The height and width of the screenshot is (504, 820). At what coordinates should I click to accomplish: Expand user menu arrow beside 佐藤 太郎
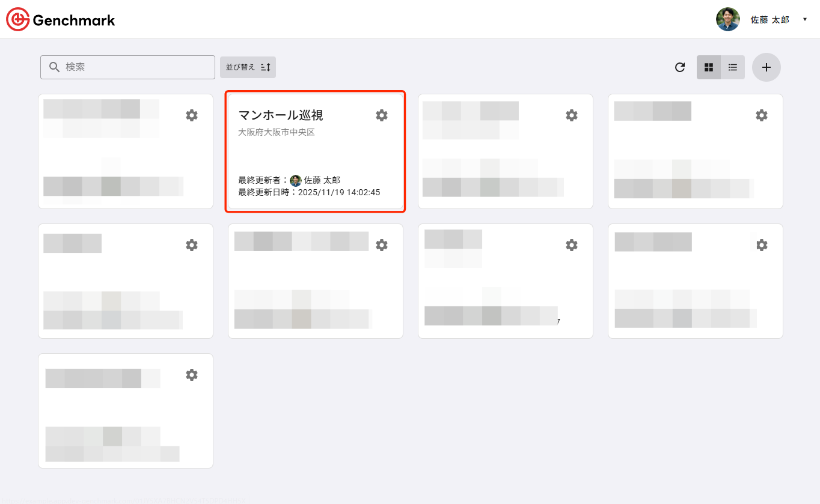click(x=805, y=19)
